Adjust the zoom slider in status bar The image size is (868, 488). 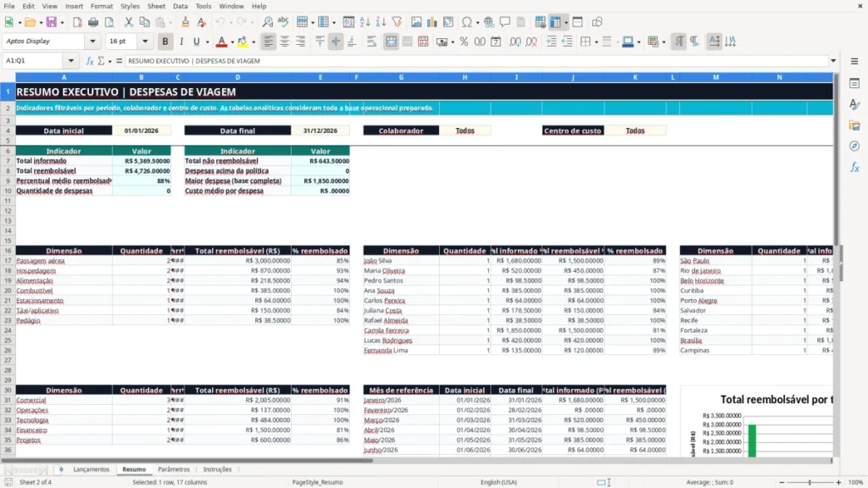810,482
